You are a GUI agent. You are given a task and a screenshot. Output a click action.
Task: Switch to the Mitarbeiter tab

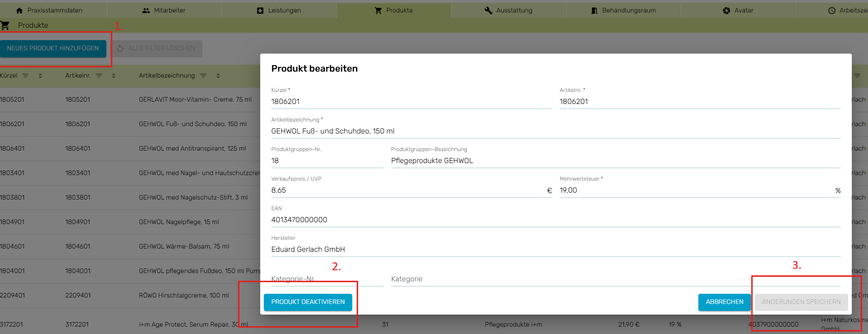click(164, 10)
